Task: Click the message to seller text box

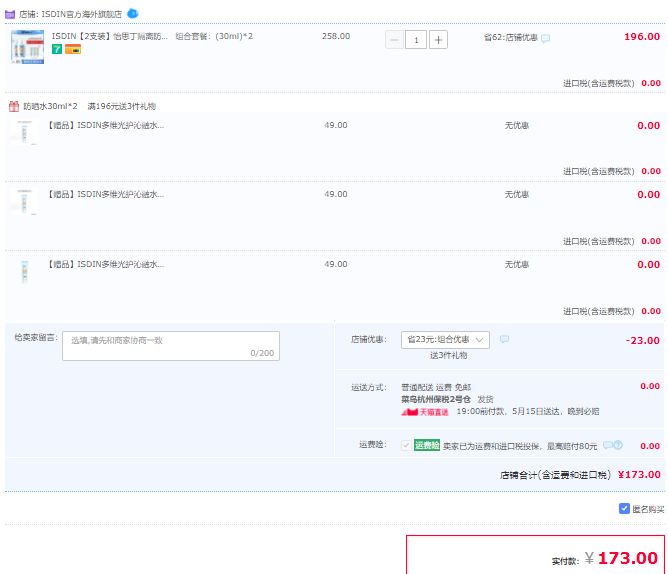Action: (x=171, y=346)
